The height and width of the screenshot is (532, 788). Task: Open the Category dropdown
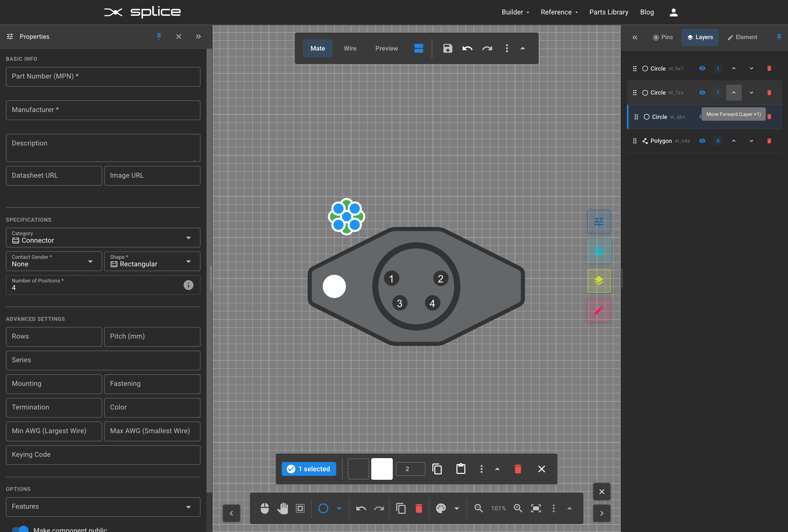tap(103, 238)
